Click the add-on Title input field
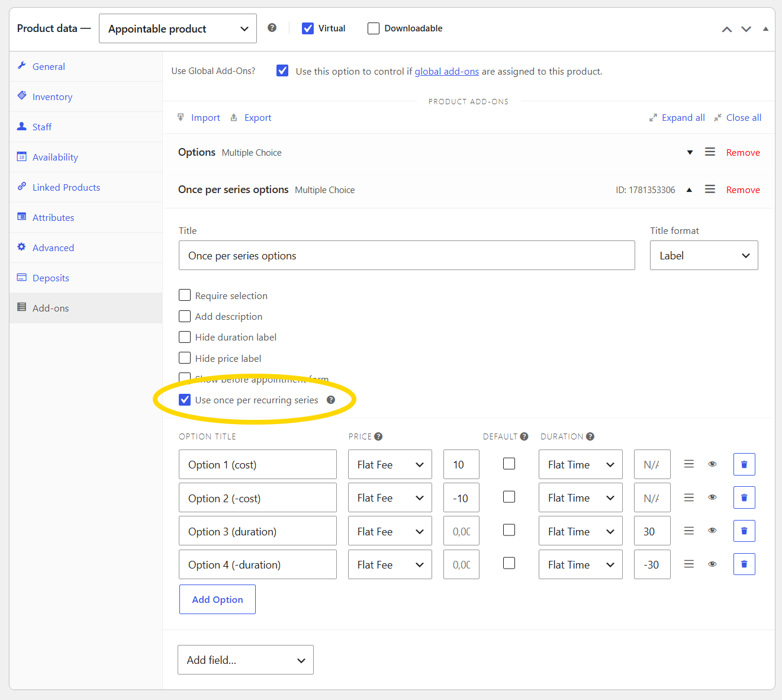This screenshot has height=700, width=782. (407, 255)
